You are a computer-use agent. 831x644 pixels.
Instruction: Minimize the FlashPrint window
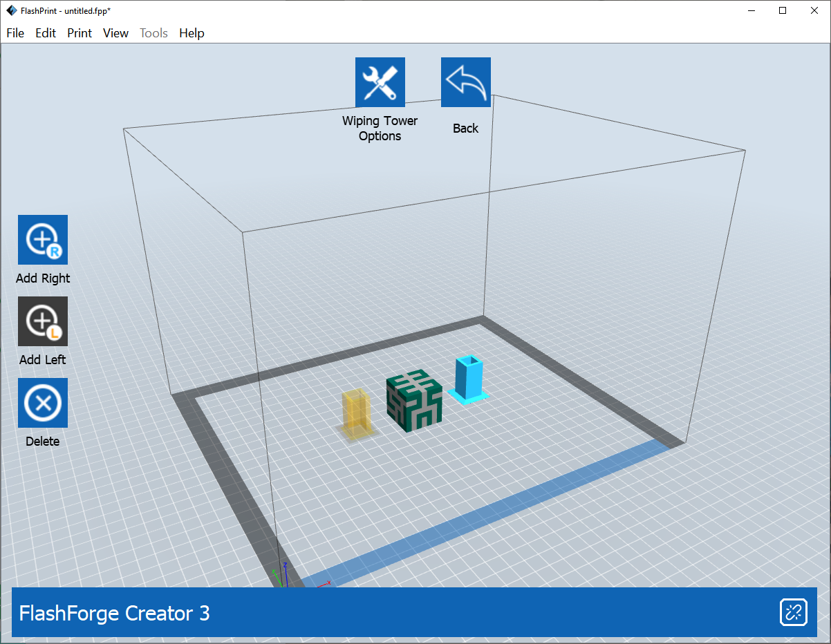751,10
